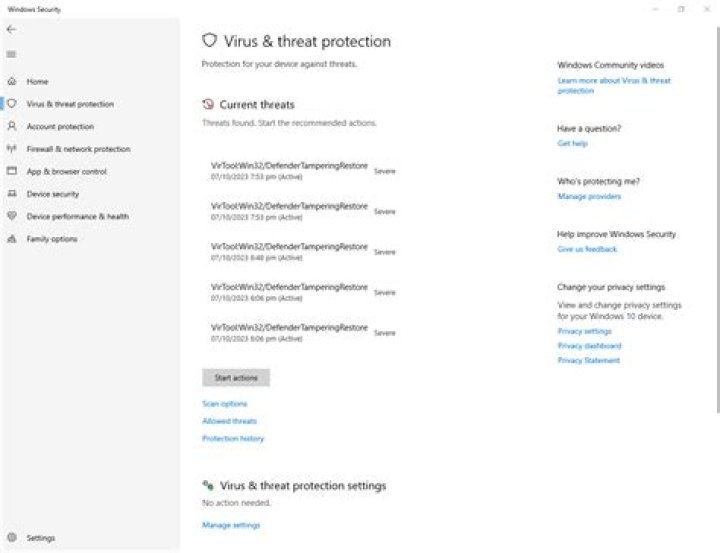Open the Scan options link
Image resolution: width=720 pixels, height=553 pixels.
[x=225, y=404]
